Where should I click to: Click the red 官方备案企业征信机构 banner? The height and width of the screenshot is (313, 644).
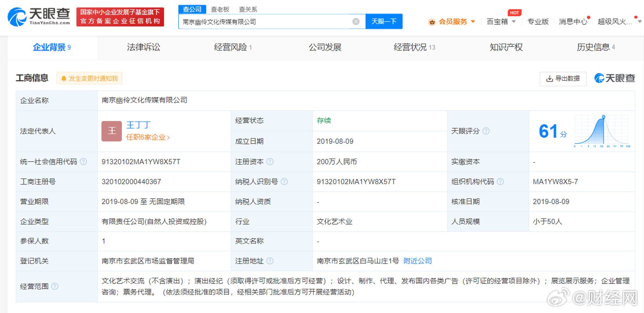pyautogui.click(x=120, y=17)
